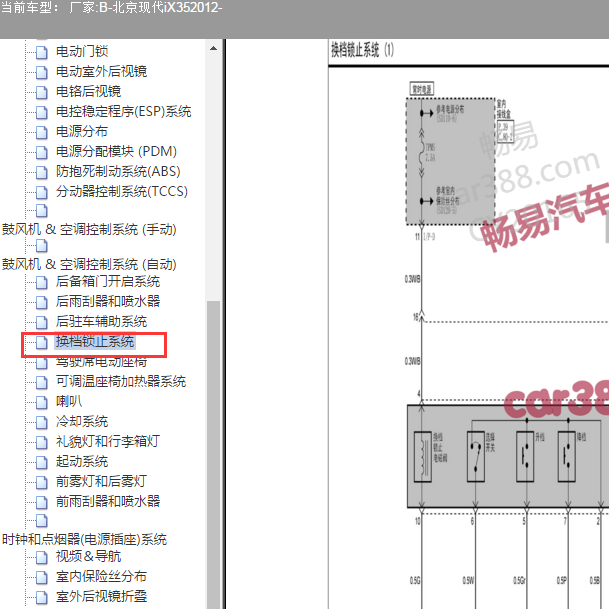Click the page icon beside 电动门锁

pyautogui.click(x=42, y=52)
